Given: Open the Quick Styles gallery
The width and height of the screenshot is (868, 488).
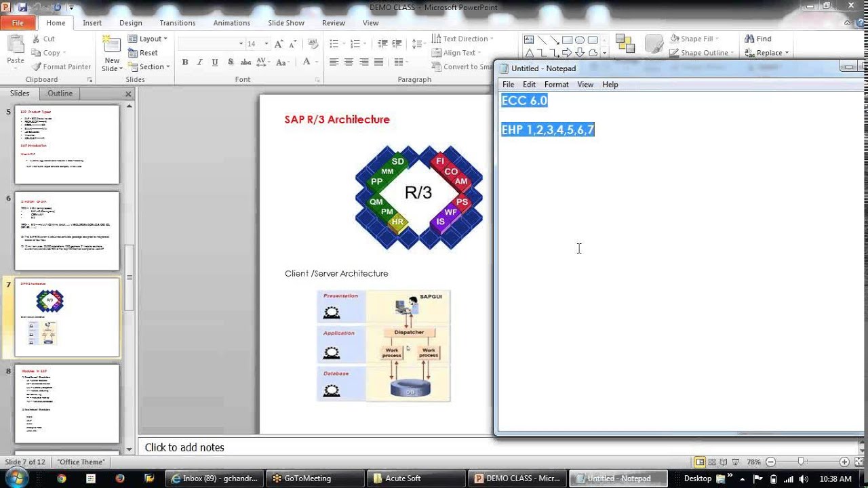Looking at the screenshot, I should pos(654,43).
